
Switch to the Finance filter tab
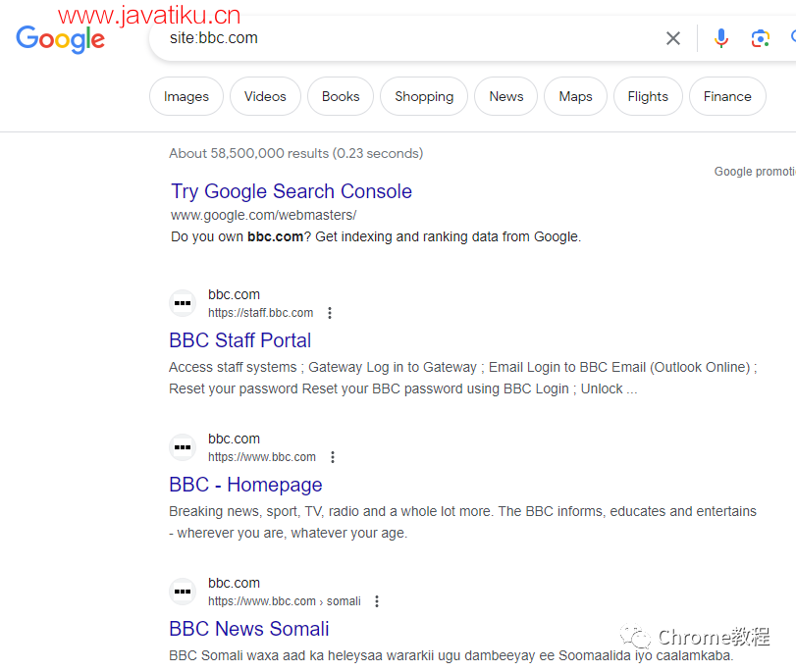tap(727, 96)
